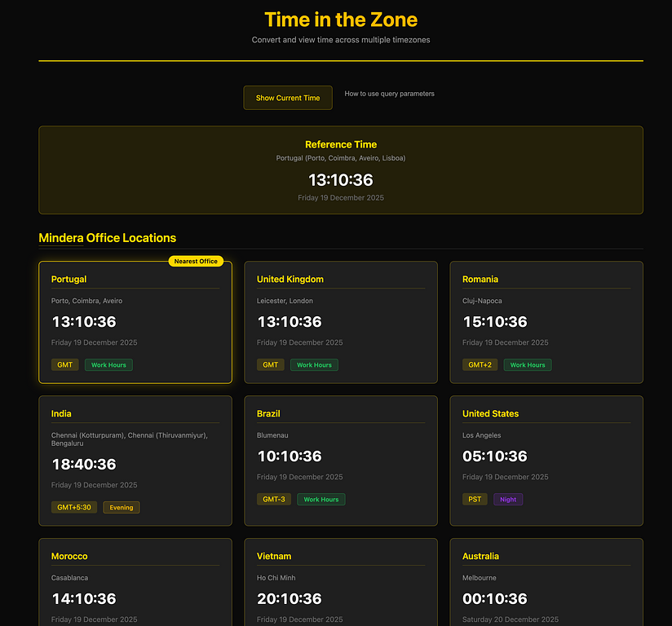This screenshot has width=672, height=626.
Task: Select the India office card title
Action: point(61,414)
